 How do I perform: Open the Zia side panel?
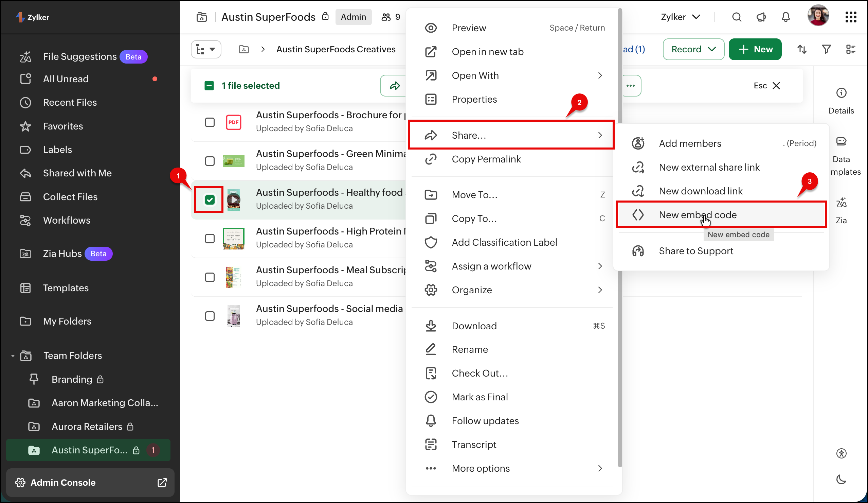coord(841,210)
